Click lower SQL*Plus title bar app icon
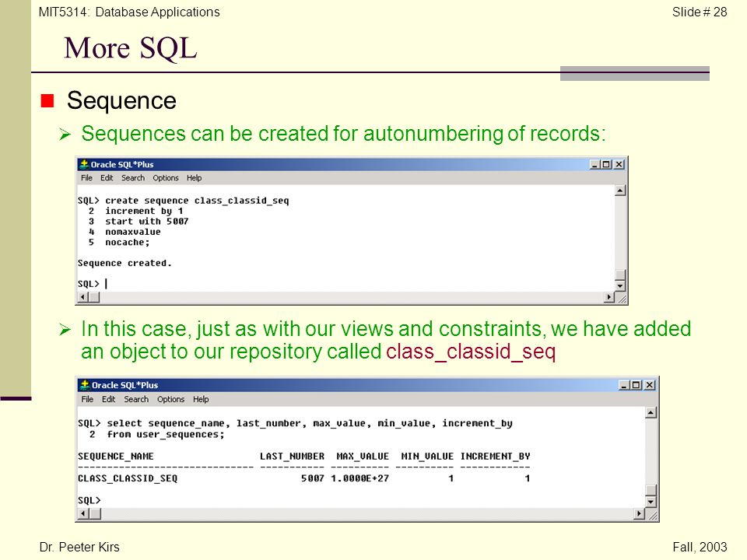The image size is (747, 560). pos(85,385)
